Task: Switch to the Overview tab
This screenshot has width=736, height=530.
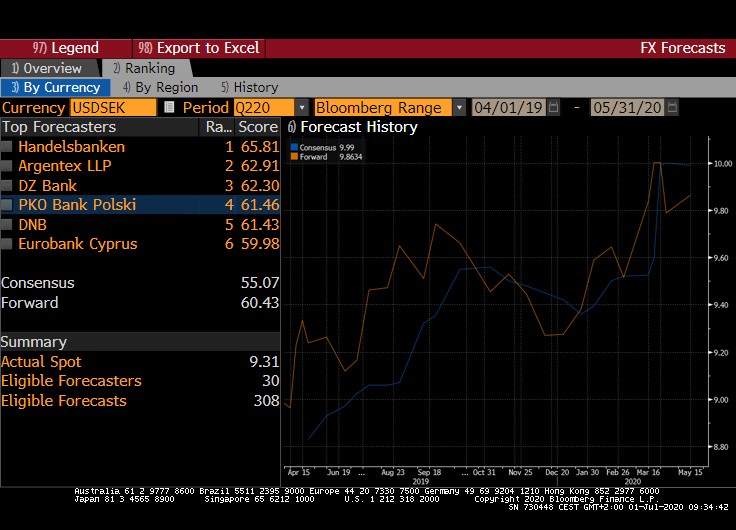Action: 48,68
